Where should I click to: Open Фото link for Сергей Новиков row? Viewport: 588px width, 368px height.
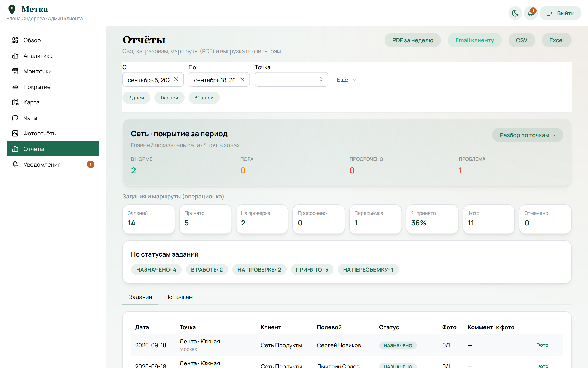[542, 345]
